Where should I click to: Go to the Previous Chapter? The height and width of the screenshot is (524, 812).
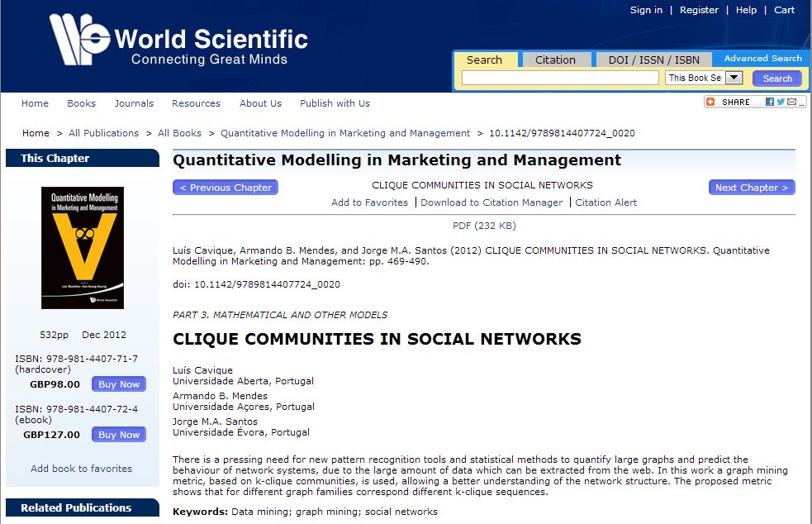pyautogui.click(x=226, y=188)
